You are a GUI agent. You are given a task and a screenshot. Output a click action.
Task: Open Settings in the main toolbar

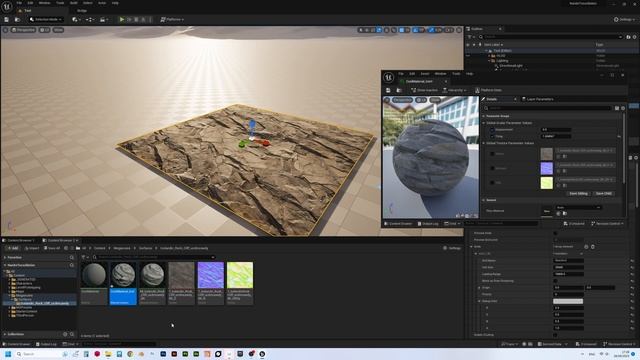[624, 19]
